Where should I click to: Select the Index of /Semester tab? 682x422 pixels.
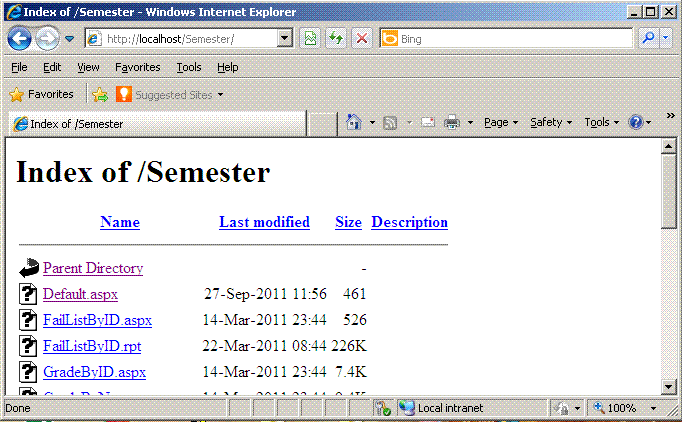pyautogui.click(x=157, y=124)
